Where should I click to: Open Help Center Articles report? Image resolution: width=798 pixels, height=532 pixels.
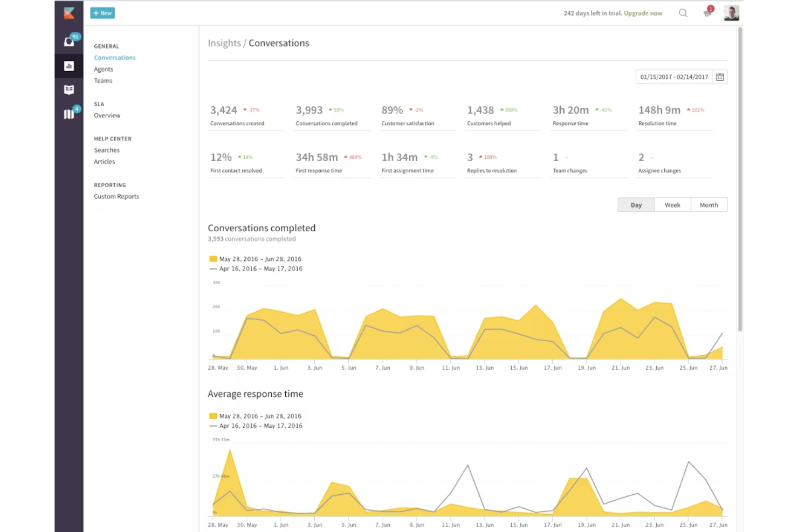[105, 162]
